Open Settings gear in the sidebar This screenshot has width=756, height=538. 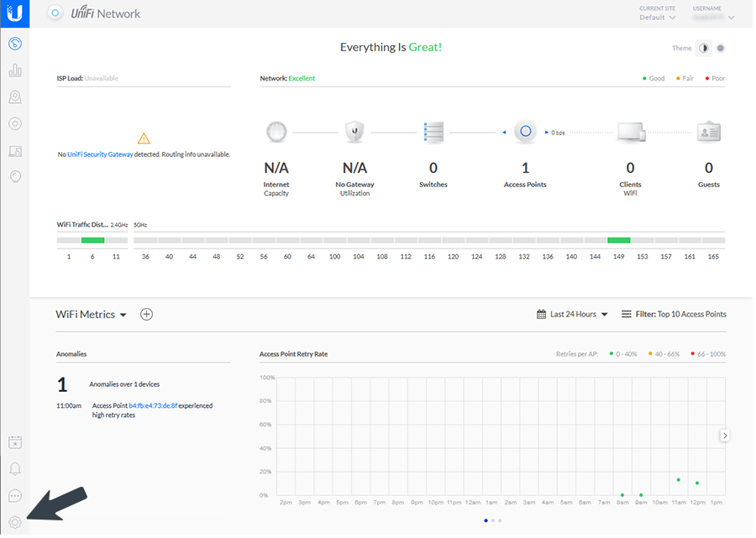click(x=14, y=522)
